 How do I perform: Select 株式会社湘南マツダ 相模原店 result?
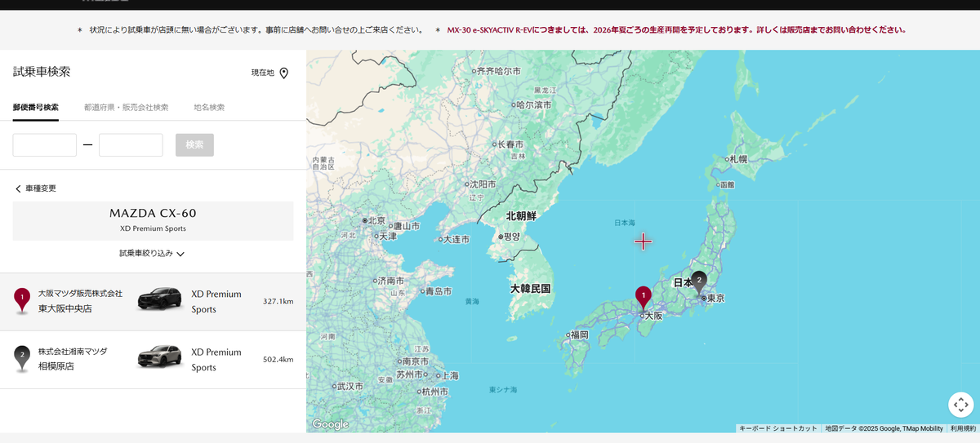153,360
